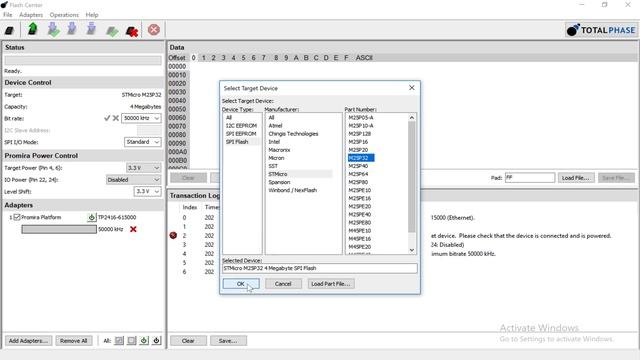Select part number 'M25P64'
This screenshot has width=640, height=360.
coord(358,174)
